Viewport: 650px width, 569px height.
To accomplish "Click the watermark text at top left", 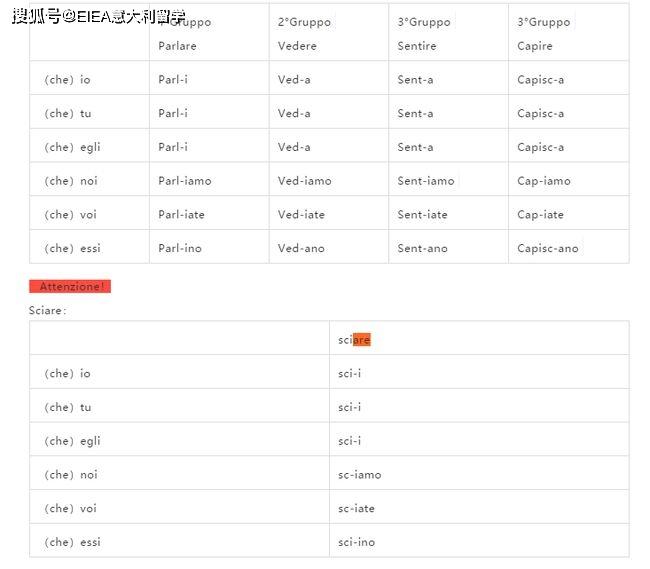I will pyautogui.click(x=98, y=16).
